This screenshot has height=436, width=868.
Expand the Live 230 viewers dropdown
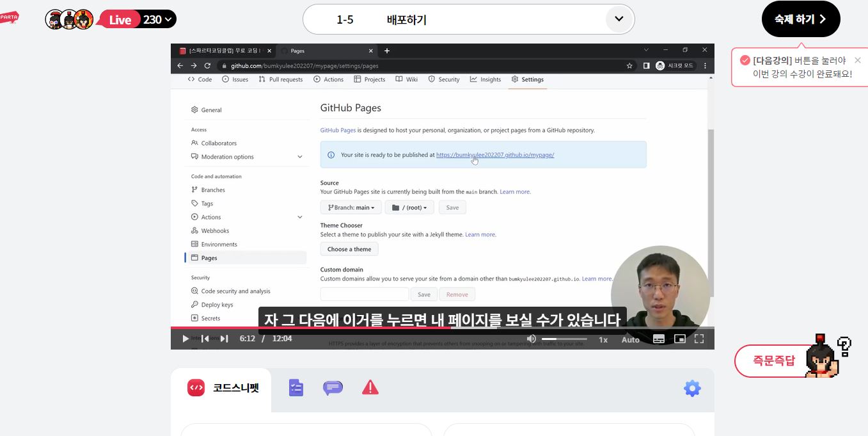click(137, 19)
